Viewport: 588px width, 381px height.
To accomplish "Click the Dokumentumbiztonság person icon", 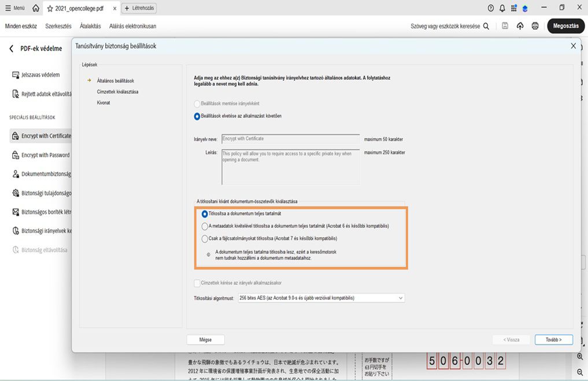I will (x=16, y=174).
